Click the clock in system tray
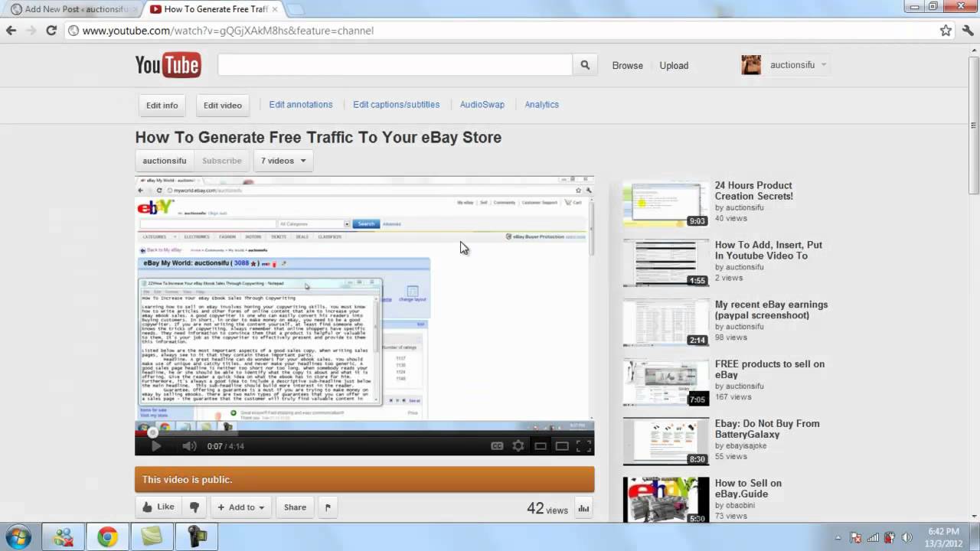 point(943,537)
